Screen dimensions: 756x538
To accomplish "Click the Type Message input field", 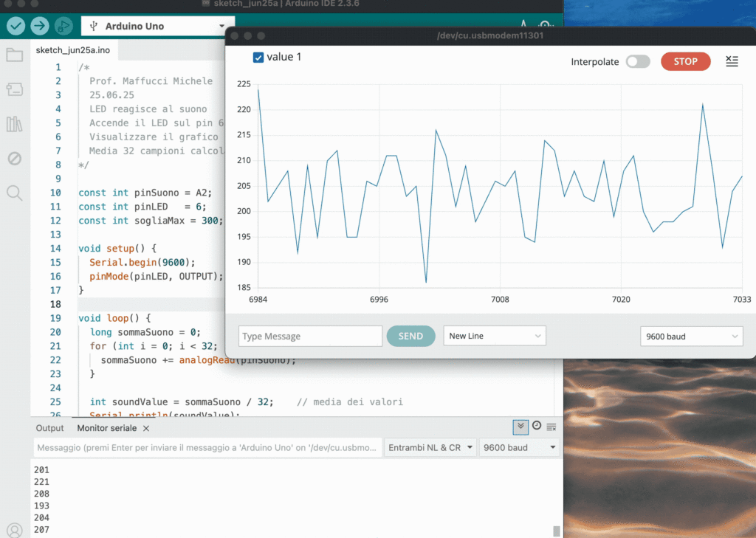I will pos(310,336).
